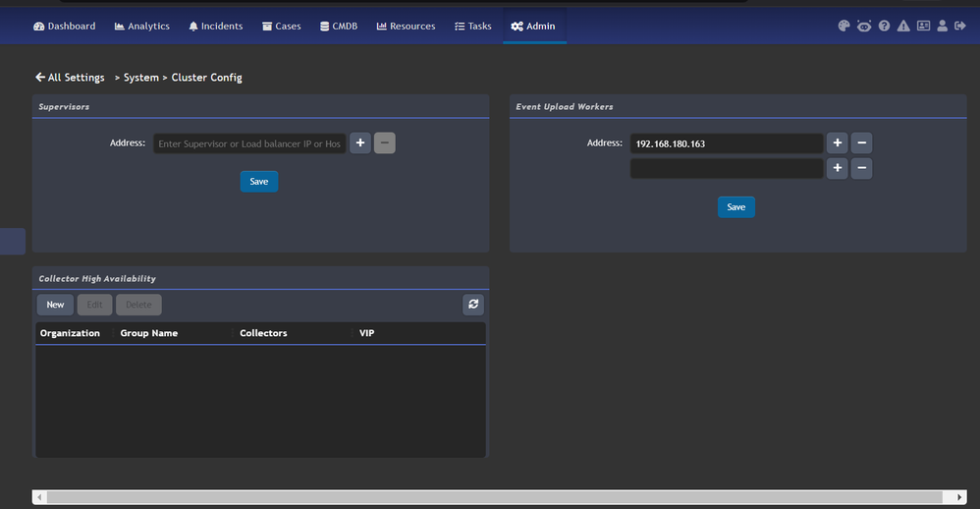Viewport: 980px width, 509px height.
Task: Remove the 192.168.180.163 worker address
Action: coord(861,142)
